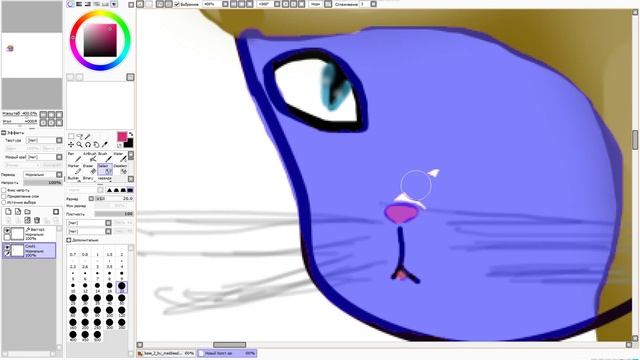Choose the Deselect brush tool
The width and height of the screenshot is (640, 360).
[120, 169]
